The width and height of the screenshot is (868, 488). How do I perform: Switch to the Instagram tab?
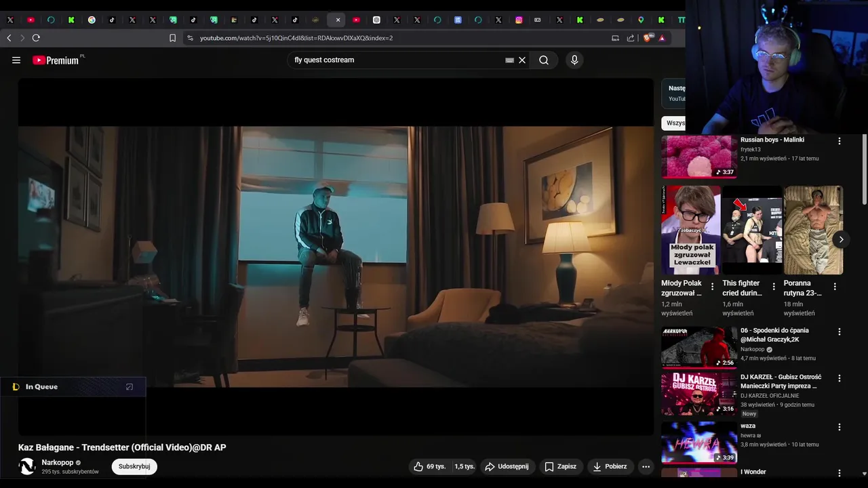point(519,20)
